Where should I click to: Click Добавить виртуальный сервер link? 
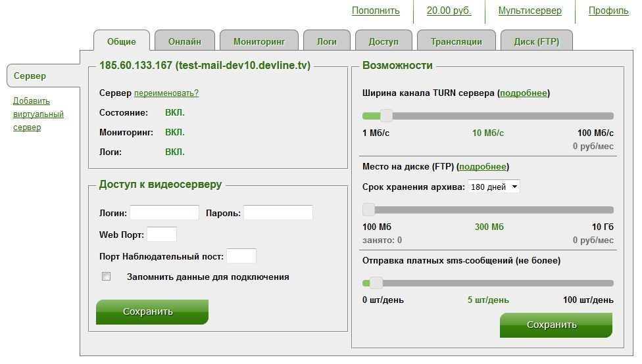click(38, 114)
